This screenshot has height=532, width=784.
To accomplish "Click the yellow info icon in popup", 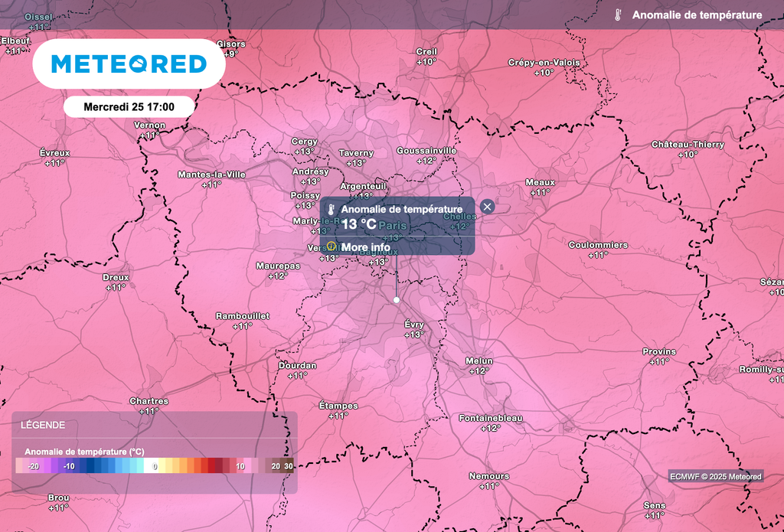I will pyautogui.click(x=332, y=247).
